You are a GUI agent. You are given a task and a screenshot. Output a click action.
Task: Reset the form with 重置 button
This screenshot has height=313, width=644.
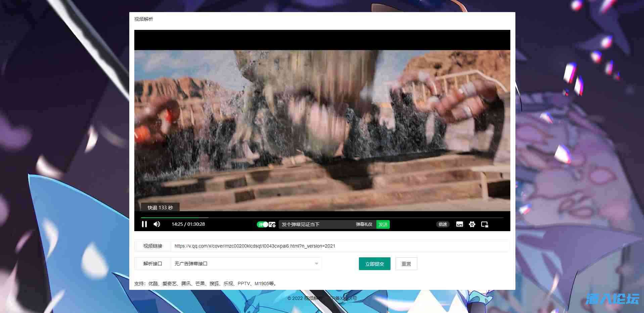[x=406, y=264]
